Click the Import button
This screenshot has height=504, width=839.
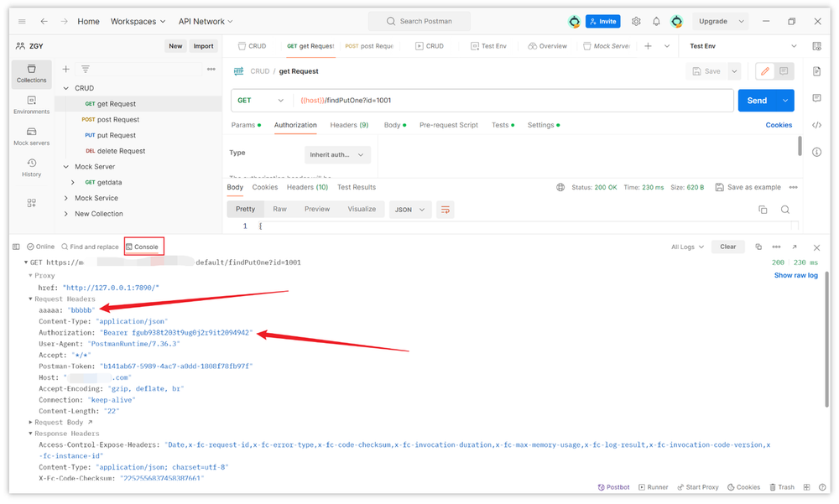tap(203, 46)
